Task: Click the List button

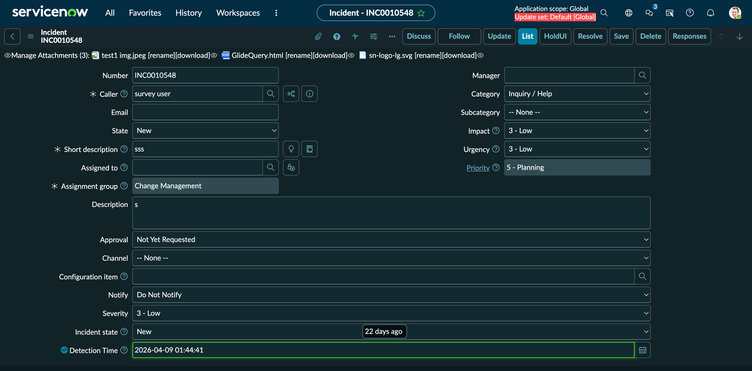Action: coord(528,36)
